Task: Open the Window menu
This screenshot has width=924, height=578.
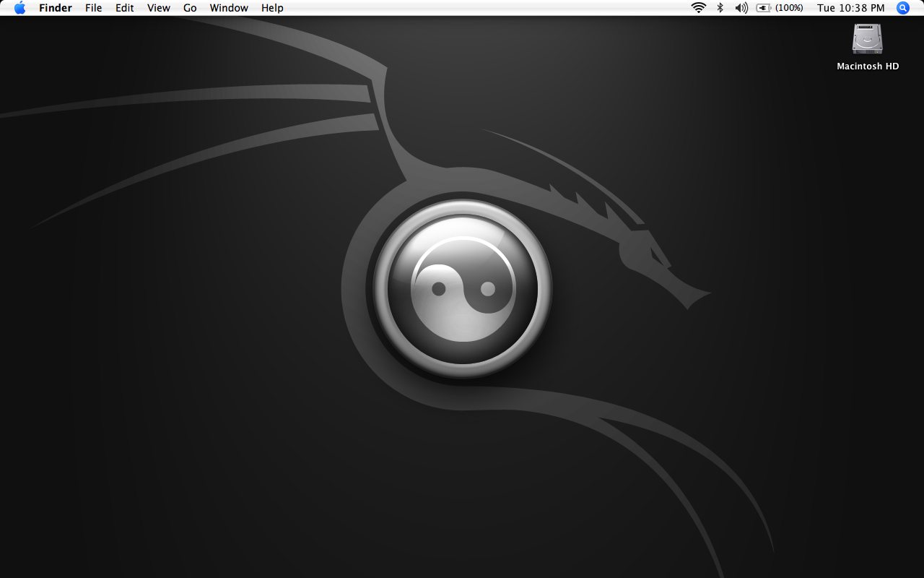Action: (229, 8)
